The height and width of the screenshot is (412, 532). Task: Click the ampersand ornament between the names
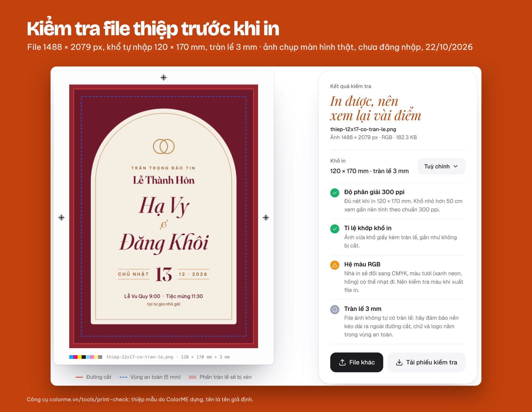(x=164, y=225)
